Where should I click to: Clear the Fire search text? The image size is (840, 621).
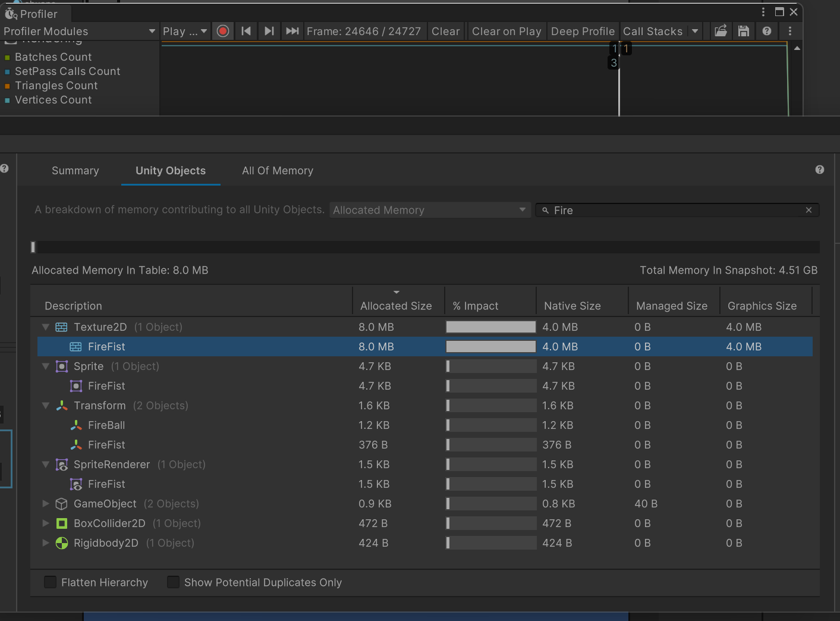[808, 210]
